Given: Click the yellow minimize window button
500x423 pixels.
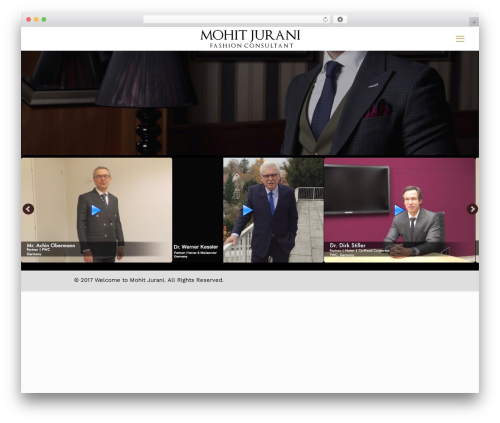Looking at the screenshot, I should coord(36,19).
